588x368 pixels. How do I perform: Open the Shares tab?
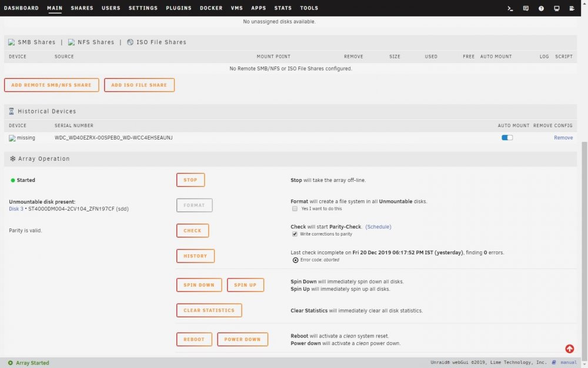[82, 8]
